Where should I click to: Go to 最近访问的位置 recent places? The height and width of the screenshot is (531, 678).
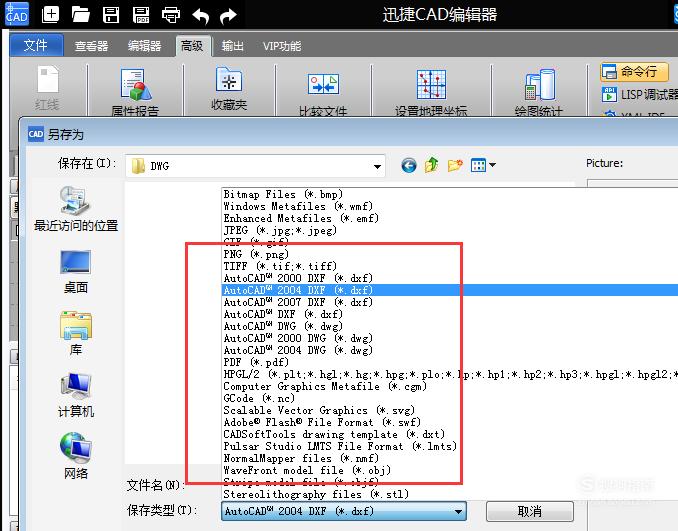(76, 210)
